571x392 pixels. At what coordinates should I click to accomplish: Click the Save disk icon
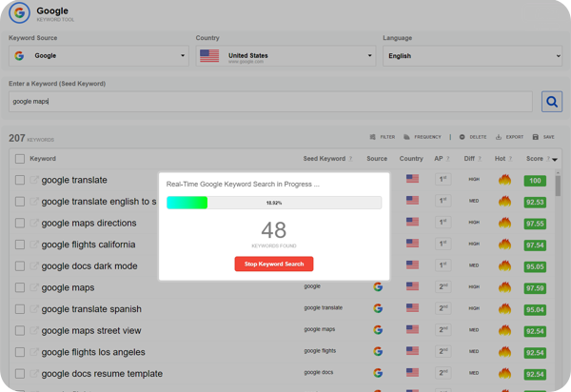click(x=535, y=137)
